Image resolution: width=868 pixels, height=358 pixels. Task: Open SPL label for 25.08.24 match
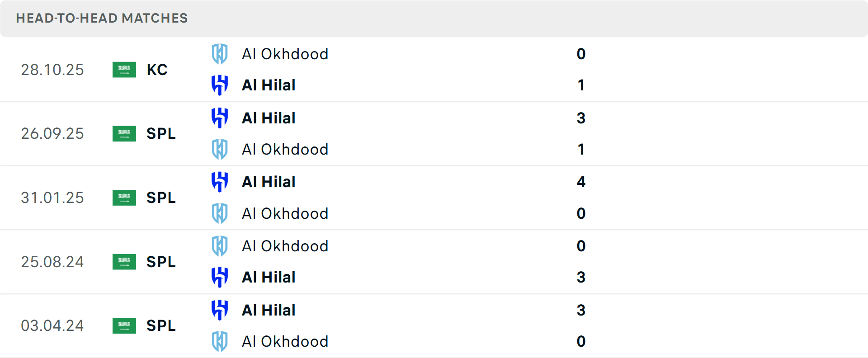click(x=161, y=262)
